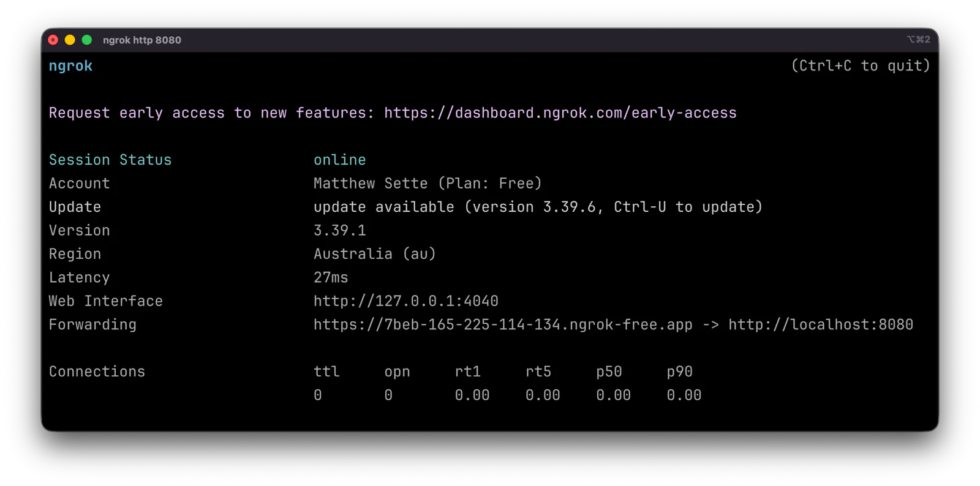Viewport: 980px width, 486px height.
Task: Click the cyan 'ngrok' heading text
Action: (70, 66)
